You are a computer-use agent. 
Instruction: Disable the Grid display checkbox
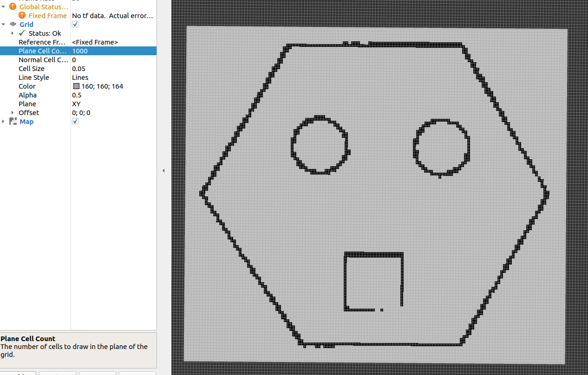coord(75,24)
